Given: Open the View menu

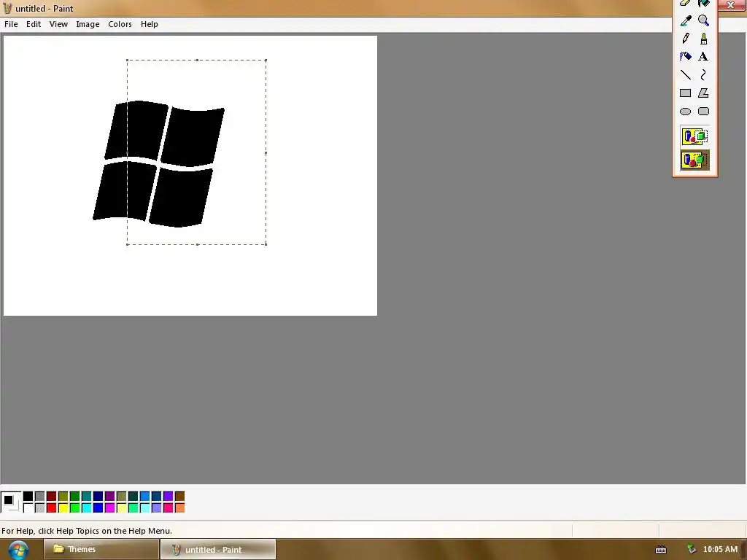Looking at the screenshot, I should tap(58, 24).
